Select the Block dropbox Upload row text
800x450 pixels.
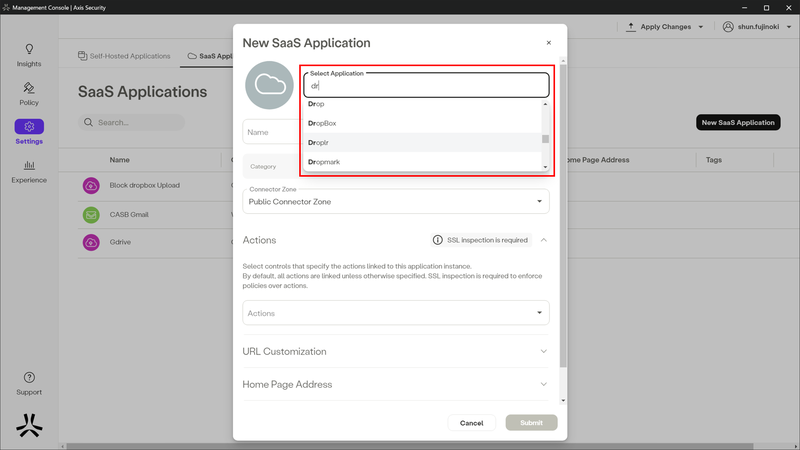(144, 185)
